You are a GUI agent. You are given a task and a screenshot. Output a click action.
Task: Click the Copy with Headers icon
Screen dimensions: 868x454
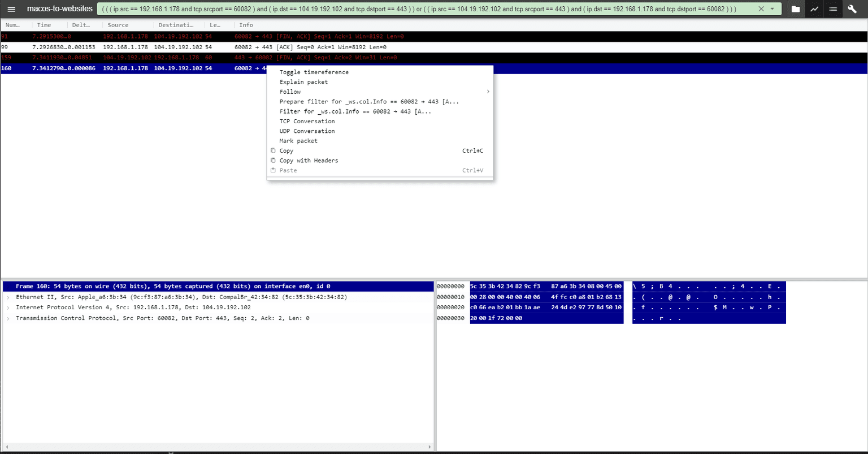pos(273,160)
